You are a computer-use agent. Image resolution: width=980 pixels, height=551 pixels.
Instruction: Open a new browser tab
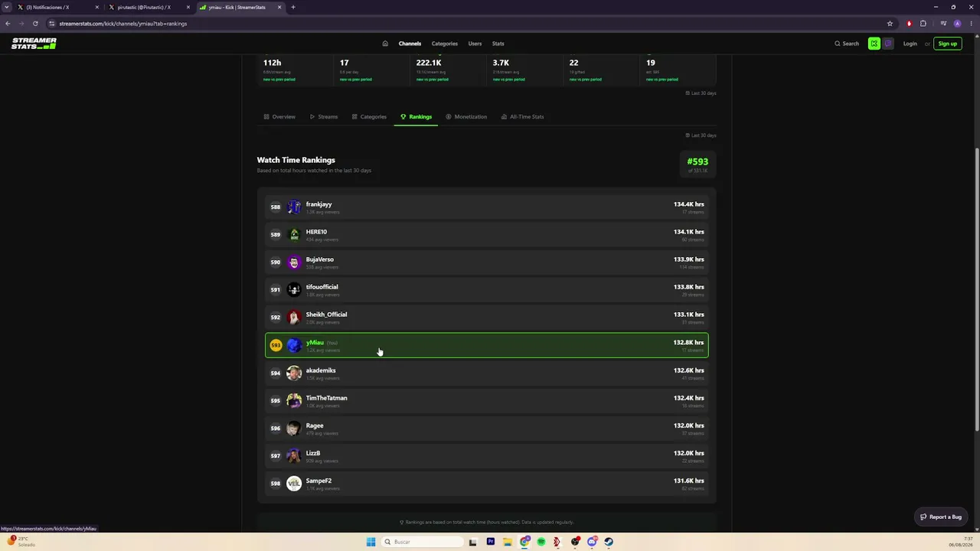point(292,7)
